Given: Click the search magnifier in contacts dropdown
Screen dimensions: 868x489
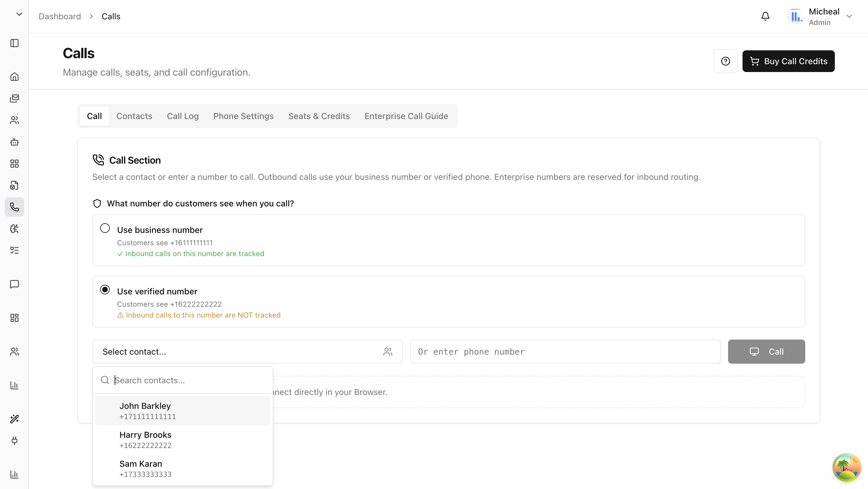Looking at the screenshot, I should [105, 380].
